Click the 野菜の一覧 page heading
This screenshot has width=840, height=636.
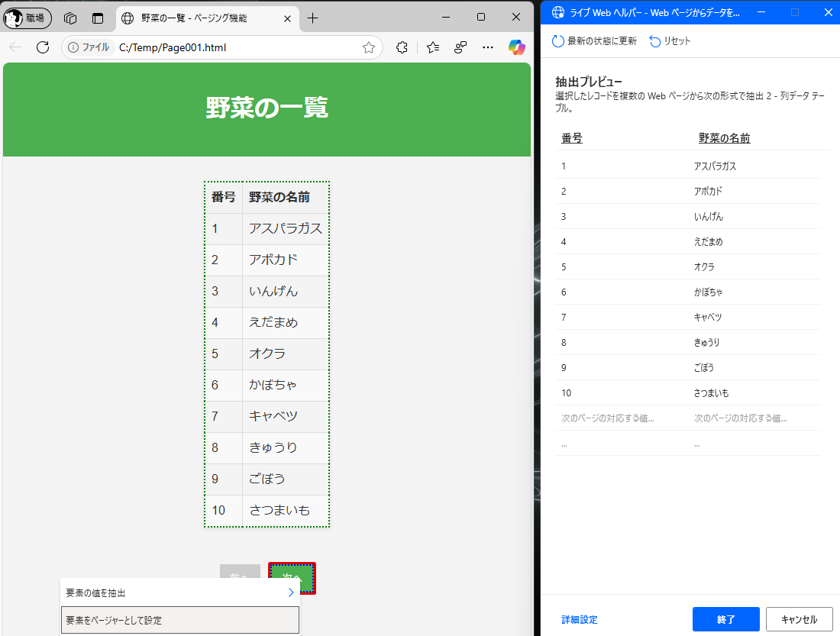click(267, 108)
